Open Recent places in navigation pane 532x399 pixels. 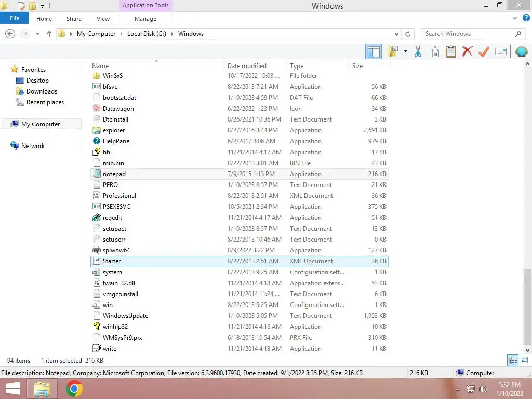coord(45,102)
